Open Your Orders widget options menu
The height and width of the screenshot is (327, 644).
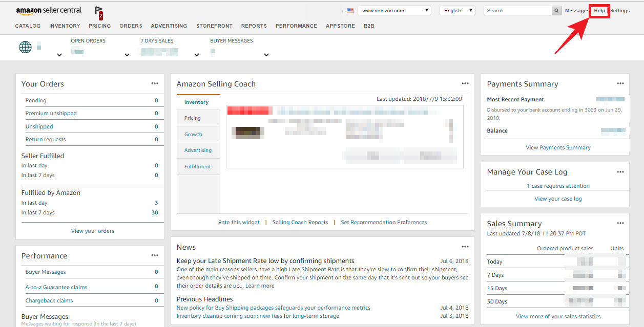click(155, 83)
